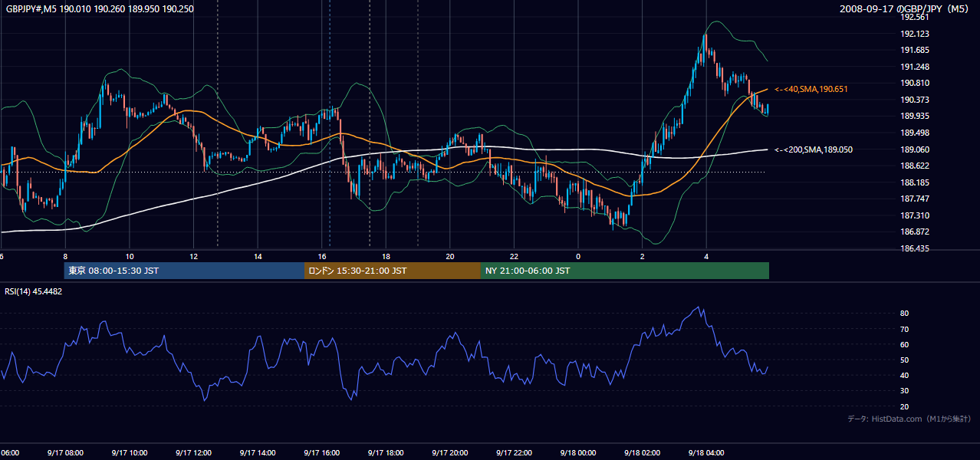
Task: Click RSI scale value 50
Action: click(x=904, y=360)
